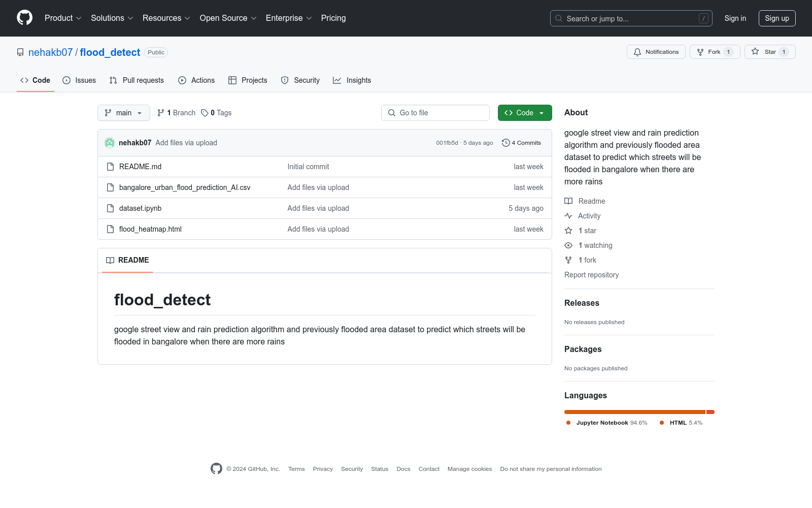Open the flood_detect repository link
This screenshot has width=812, height=508.
pos(110,52)
